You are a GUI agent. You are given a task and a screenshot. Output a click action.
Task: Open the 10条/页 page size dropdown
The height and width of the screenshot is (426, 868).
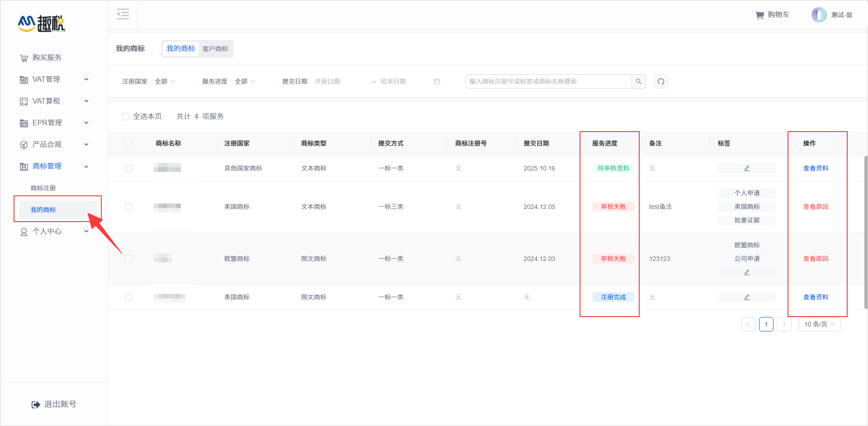tap(819, 324)
